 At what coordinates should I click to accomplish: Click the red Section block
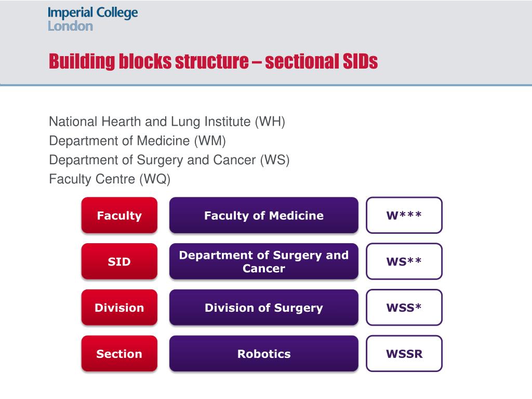point(119,353)
